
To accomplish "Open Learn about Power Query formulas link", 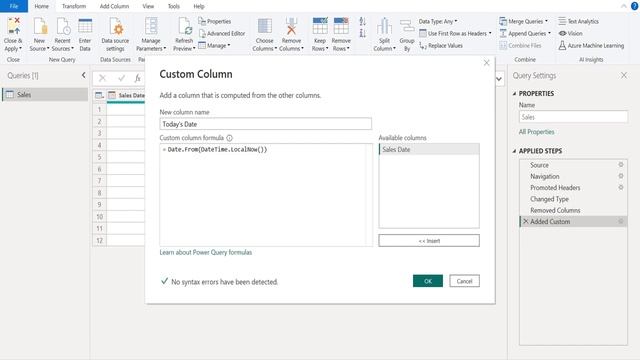I will (x=206, y=252).
